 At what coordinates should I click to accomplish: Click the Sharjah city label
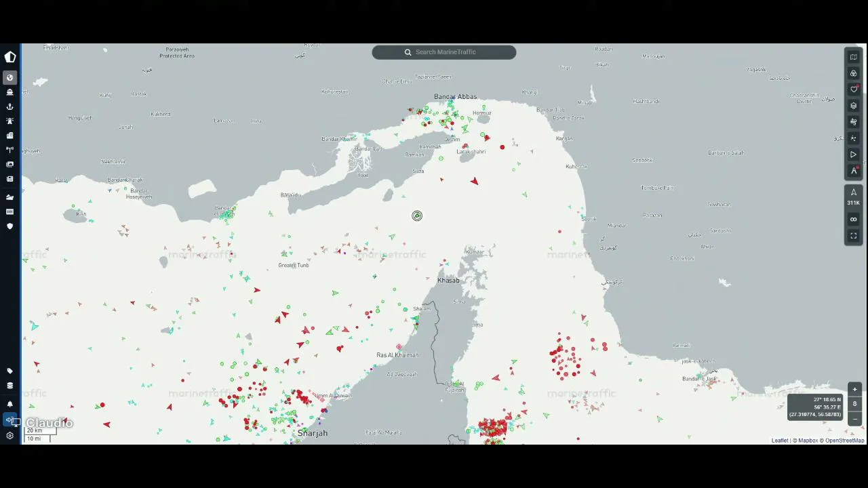click(313, 433)
